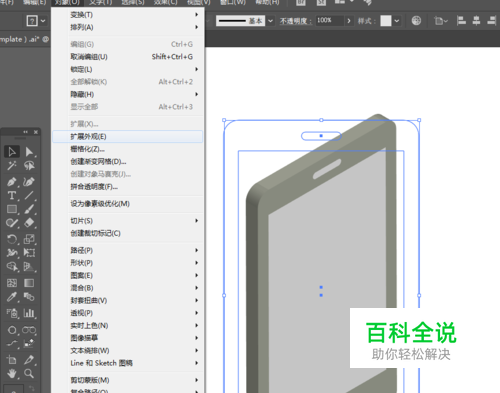Image resolution: width=500 pixels, height=393 pixels.
Task: Click horizontal align left icon
Action: click(461, 21)
